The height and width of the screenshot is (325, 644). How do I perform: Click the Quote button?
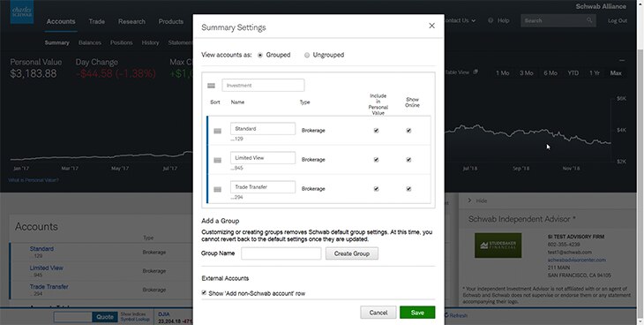click(105, 317)
